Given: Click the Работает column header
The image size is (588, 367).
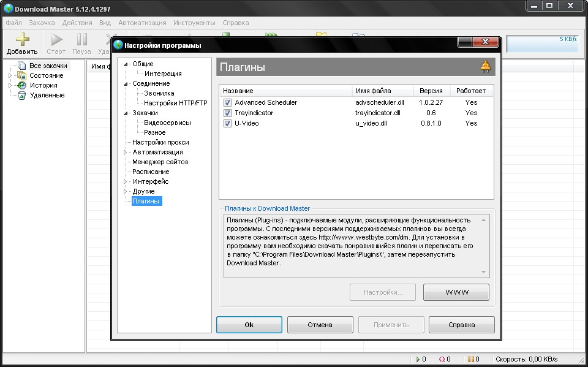Looking at the screenshot, I should [x=471, y=91].
